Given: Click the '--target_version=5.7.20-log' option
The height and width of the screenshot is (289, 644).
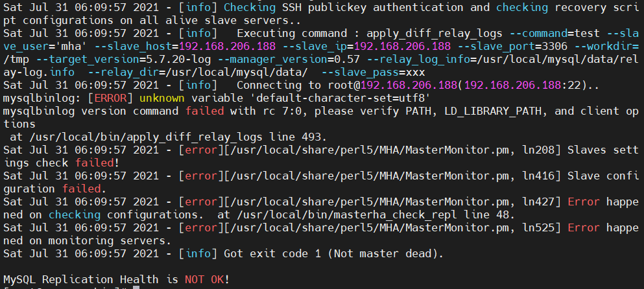Looking at the screenshot, I should pos(124,60).
